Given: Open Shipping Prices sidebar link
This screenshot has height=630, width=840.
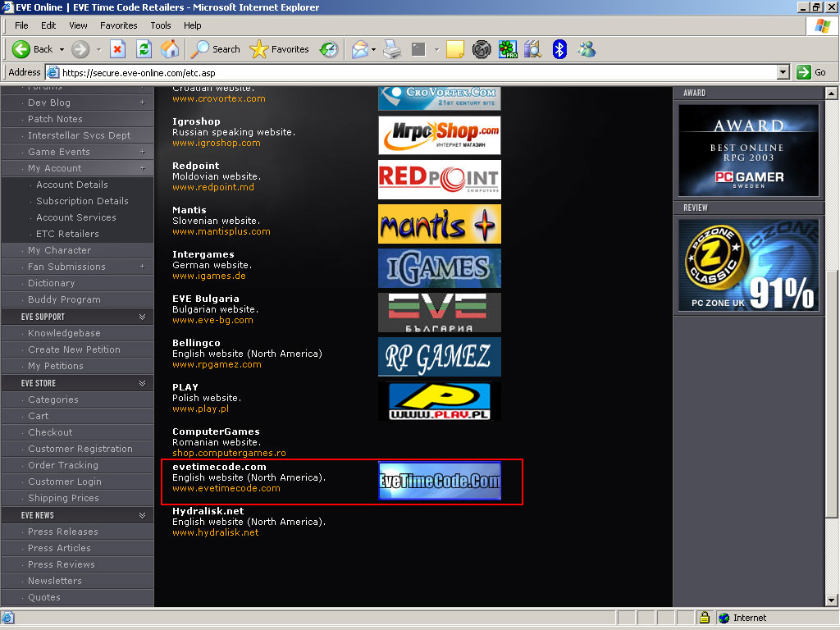Looking at the screenshot, I should 63,498.
